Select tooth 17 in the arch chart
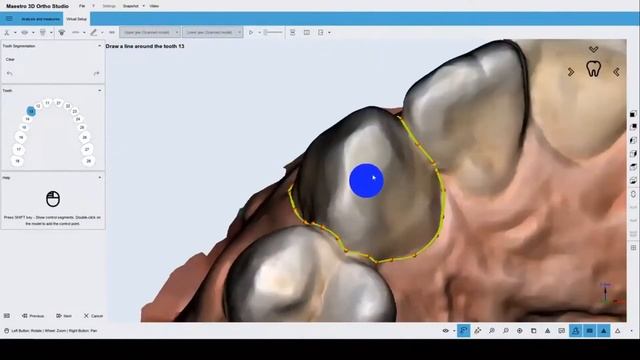This screenshot has width=640, height=360. tap(18, 149)
